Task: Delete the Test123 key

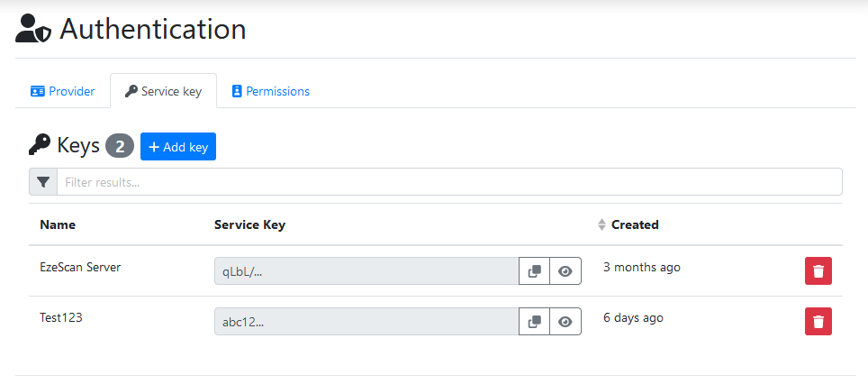Action: click(x=818, y=322)
